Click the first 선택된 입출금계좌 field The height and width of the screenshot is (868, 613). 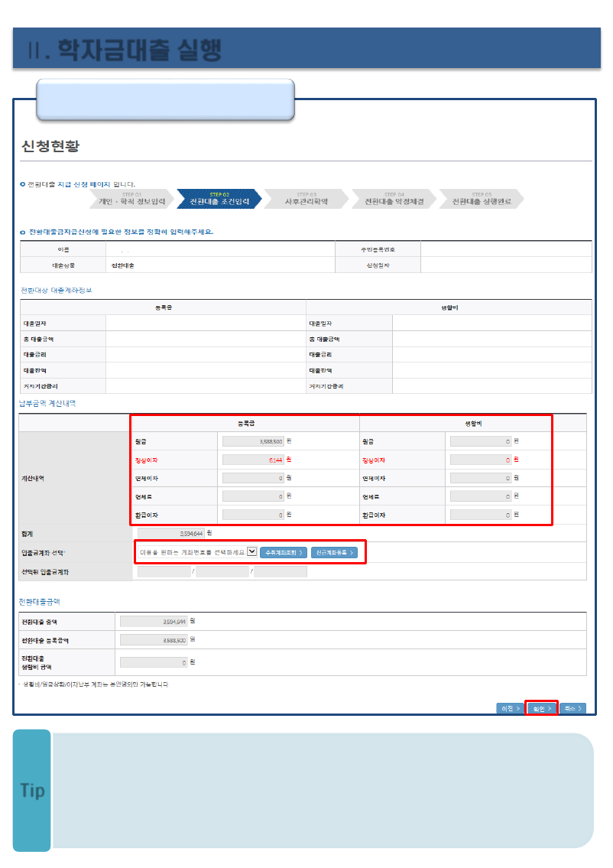(164, 571)
